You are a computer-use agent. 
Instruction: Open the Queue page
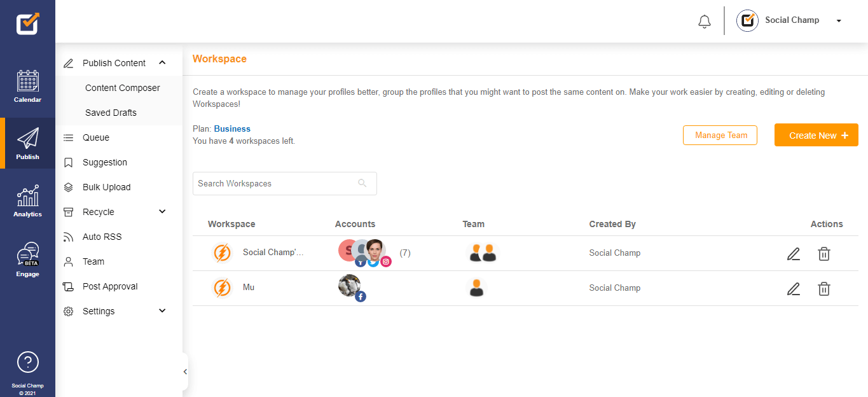click(x=96, y=137)
